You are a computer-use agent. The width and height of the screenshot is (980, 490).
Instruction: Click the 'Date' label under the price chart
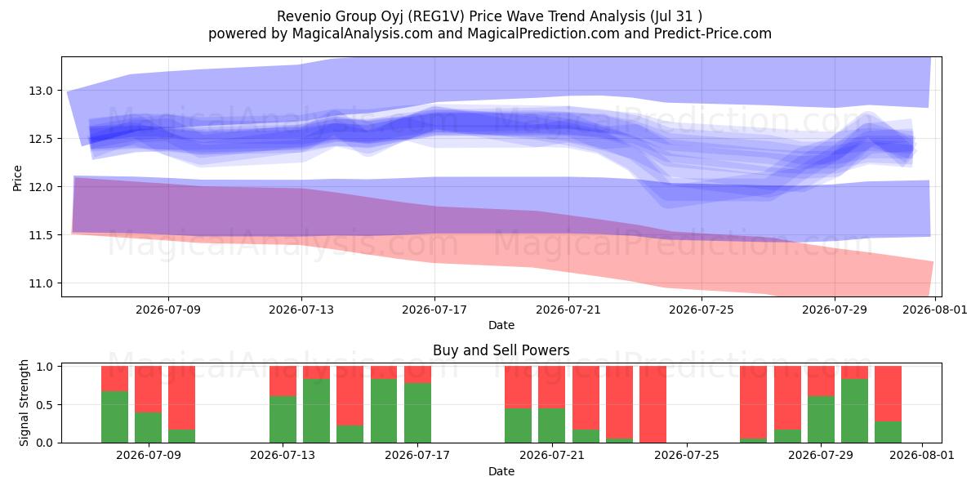[501, 325]
